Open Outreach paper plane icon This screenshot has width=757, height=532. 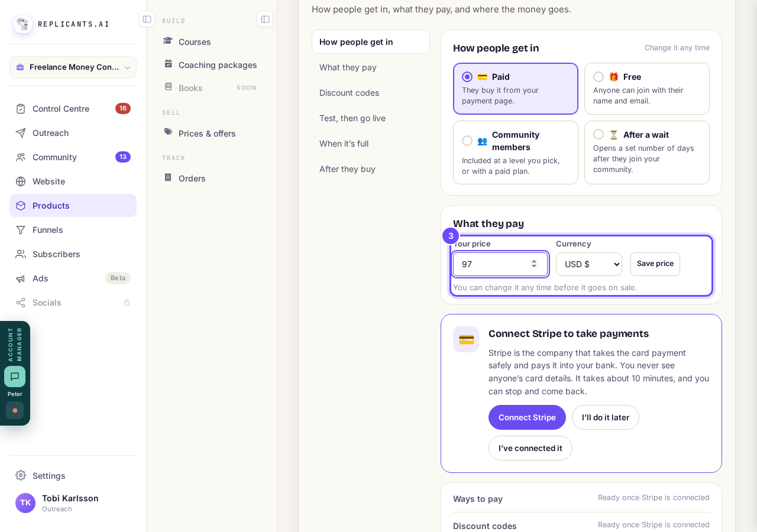[21, 133]
